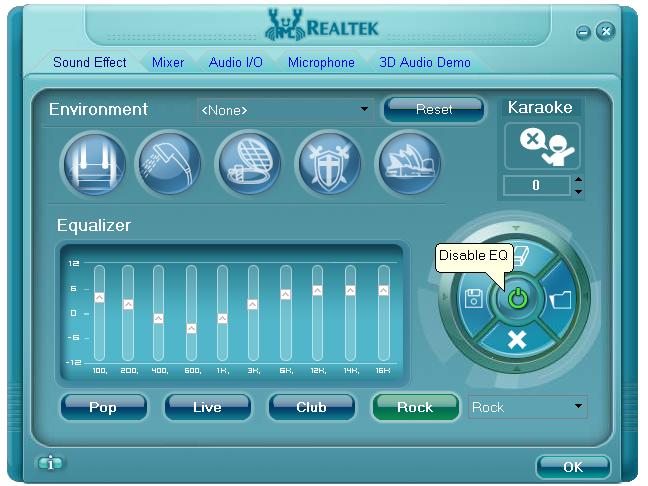
Task: Close the Realtek audio manager window
Action: tap(606, 31)
